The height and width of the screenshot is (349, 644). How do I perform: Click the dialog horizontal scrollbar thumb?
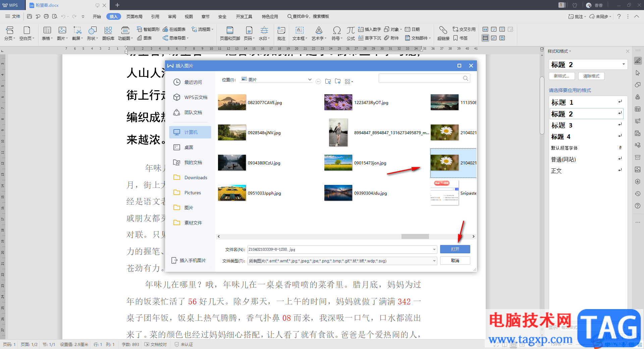coord(415,237)
